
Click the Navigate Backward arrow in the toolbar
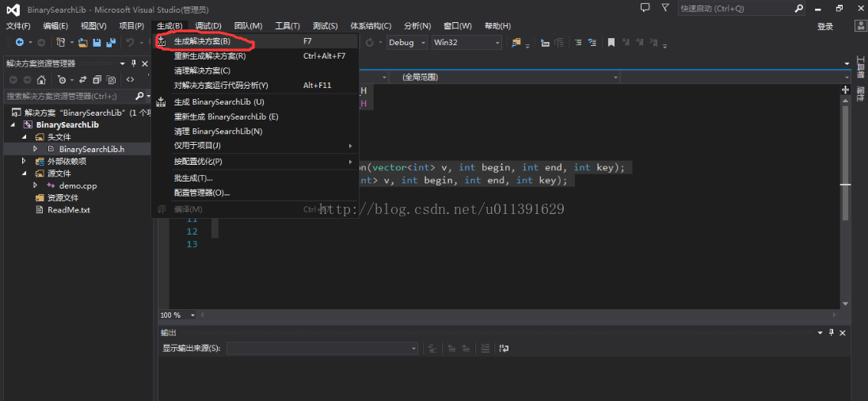[19, 43]
